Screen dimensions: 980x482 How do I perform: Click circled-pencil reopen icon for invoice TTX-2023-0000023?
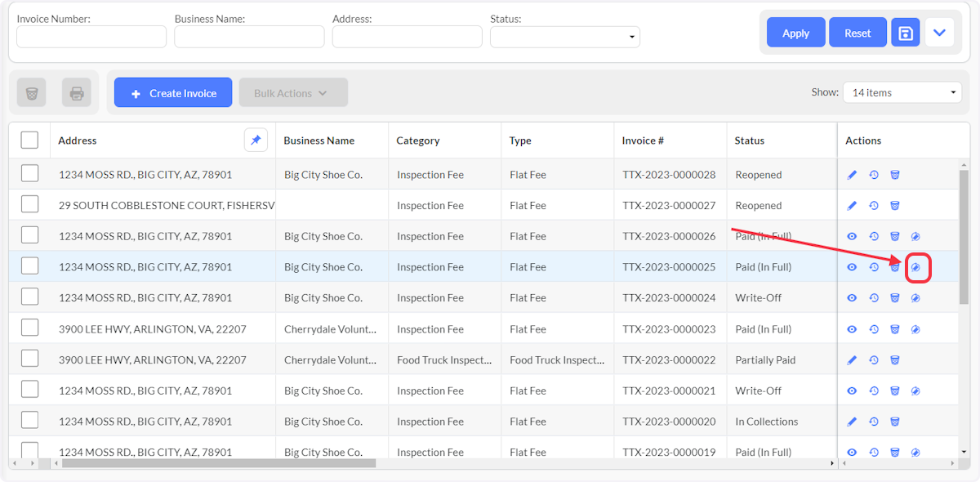(915, 329)
